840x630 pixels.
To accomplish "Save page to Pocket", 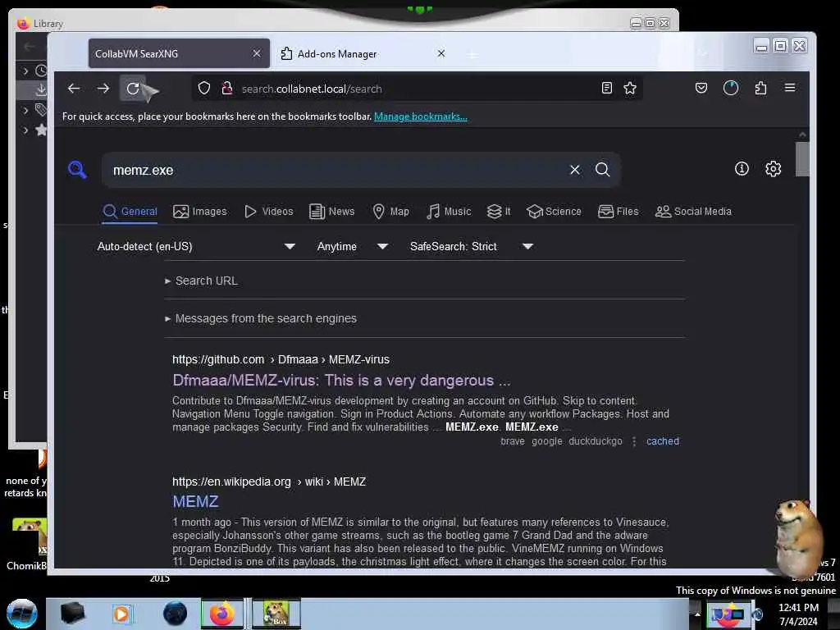I will [701, 88].
